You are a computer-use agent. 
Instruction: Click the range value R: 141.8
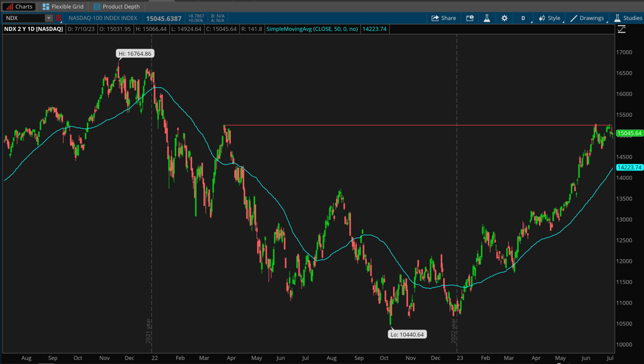tap(252, 29)
